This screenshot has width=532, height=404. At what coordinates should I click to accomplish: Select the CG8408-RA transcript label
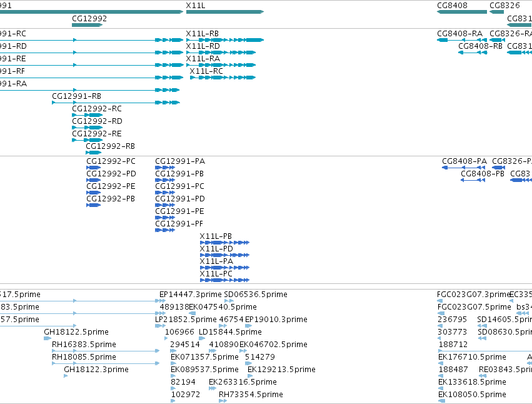tap(459, 34)
